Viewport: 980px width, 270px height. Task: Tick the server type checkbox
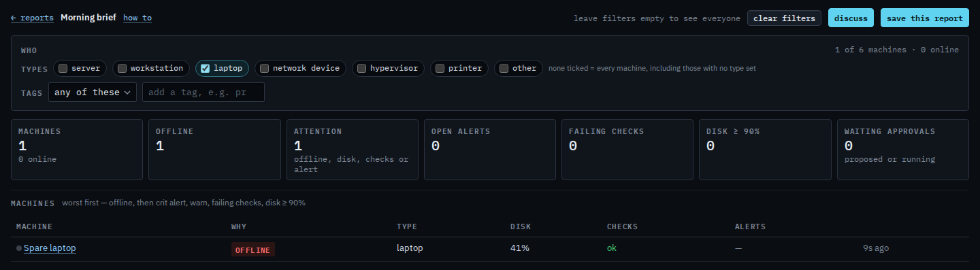point(63,68)
